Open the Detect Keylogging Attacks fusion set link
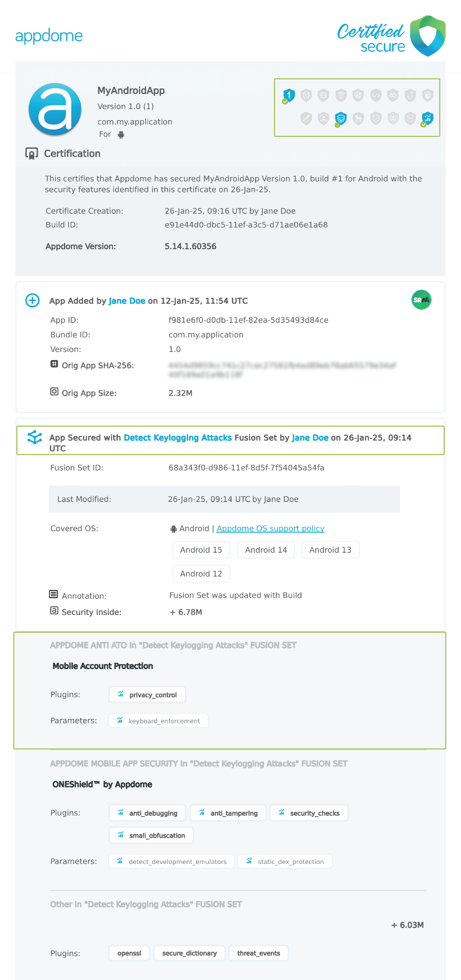This screenshot has width=461, height=980. pos(178,438)
